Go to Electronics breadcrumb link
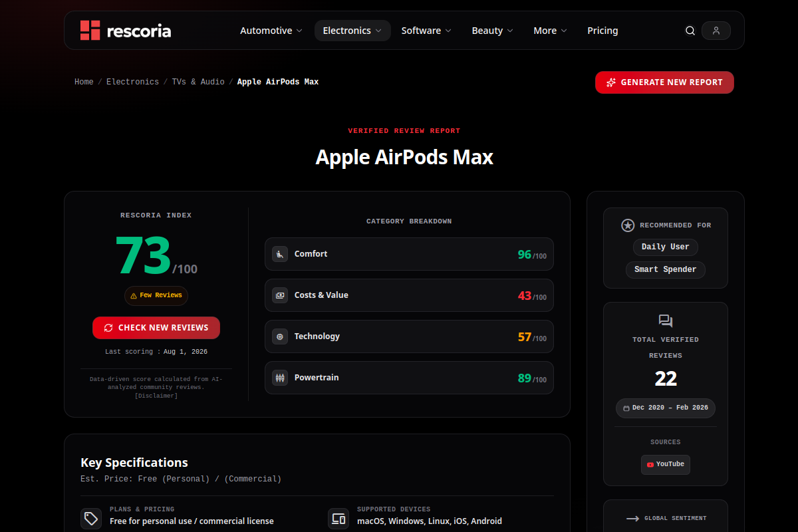This screenshot has width=798, height=532. 132,82
